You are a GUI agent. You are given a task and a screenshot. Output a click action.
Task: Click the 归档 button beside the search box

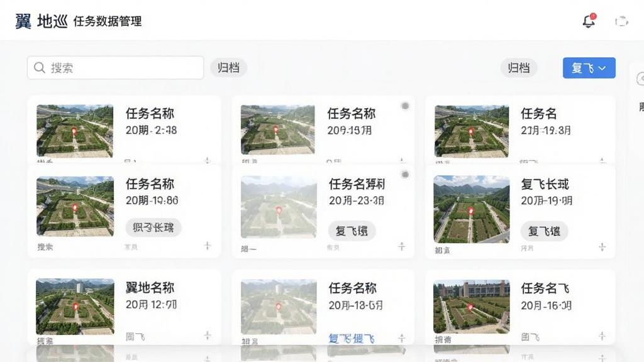228,68
